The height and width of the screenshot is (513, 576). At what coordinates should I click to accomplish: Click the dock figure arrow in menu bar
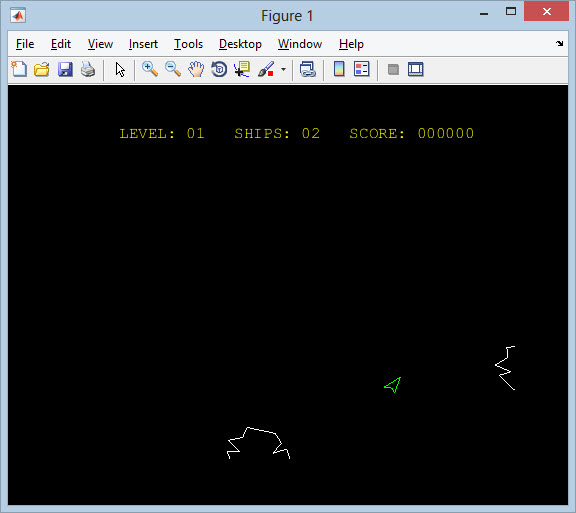(x=559, y=43)
